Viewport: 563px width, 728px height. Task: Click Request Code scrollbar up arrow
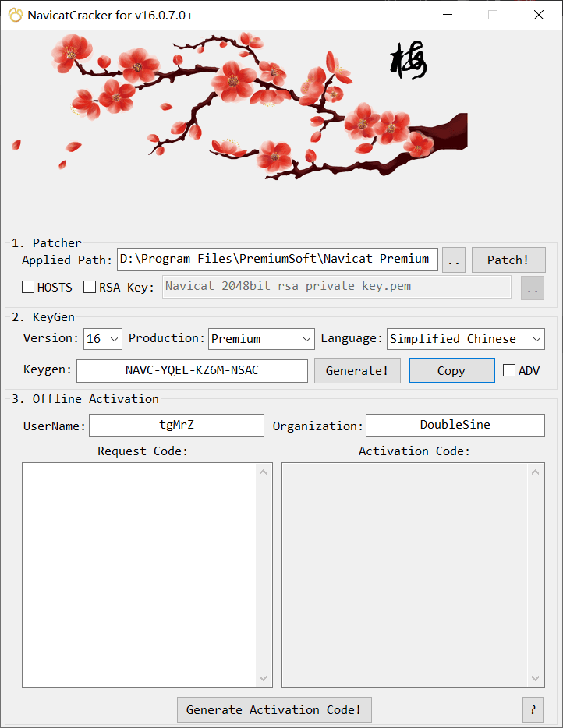(264, 472)
